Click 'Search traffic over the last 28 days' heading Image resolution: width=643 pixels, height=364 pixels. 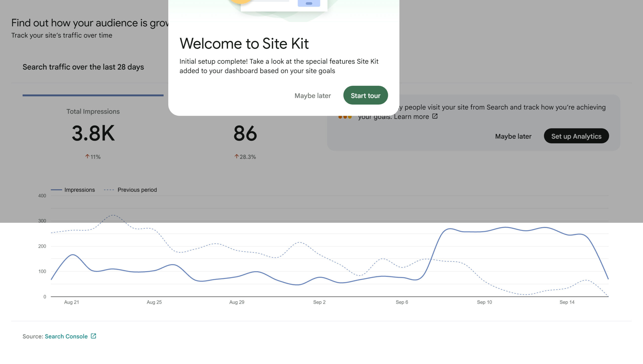(x=83, y=67)
